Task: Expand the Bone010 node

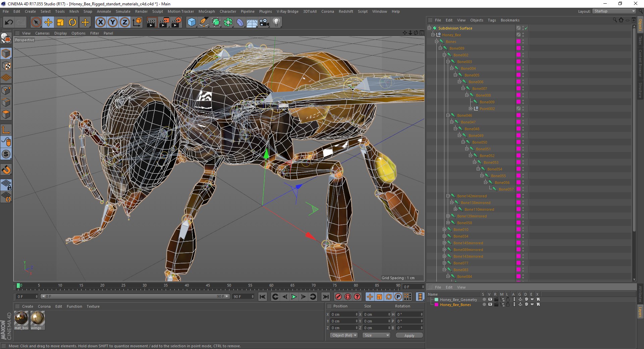Action: [444, 230]
